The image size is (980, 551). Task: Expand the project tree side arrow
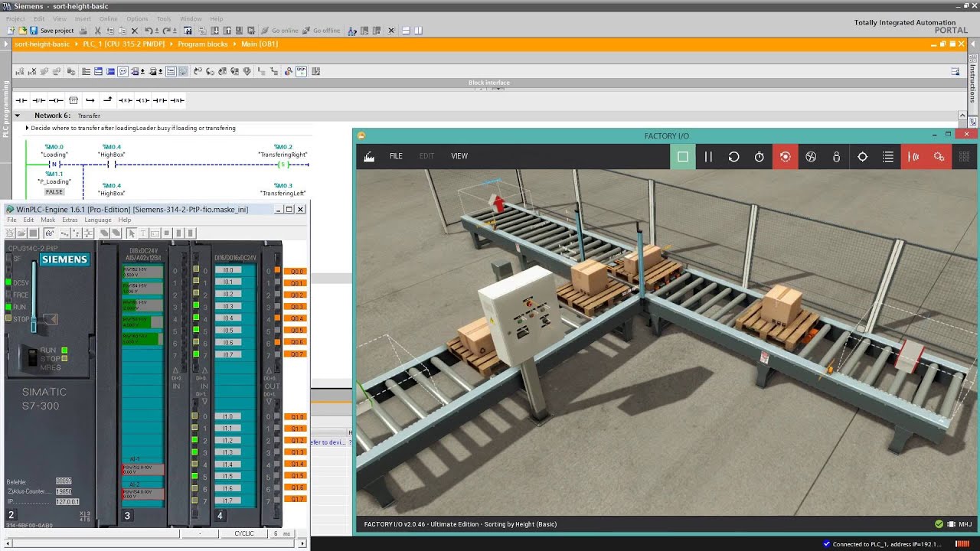click(x=5, y=44)
